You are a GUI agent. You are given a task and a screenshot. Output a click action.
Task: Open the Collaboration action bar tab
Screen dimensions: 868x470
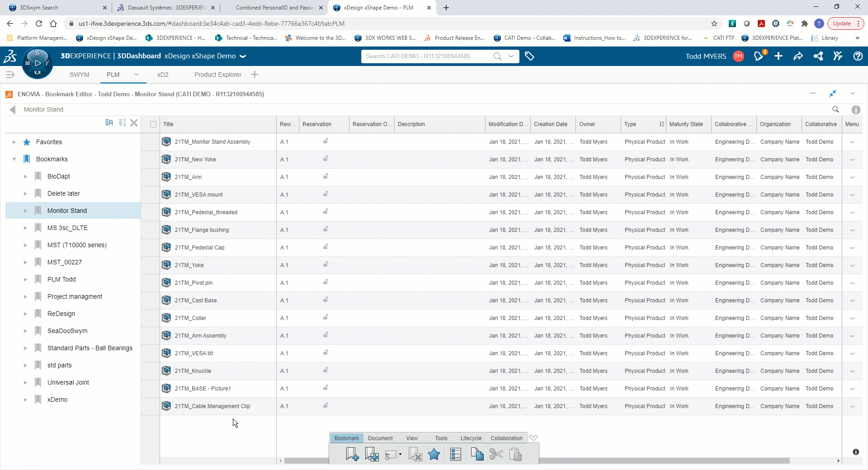506,438
